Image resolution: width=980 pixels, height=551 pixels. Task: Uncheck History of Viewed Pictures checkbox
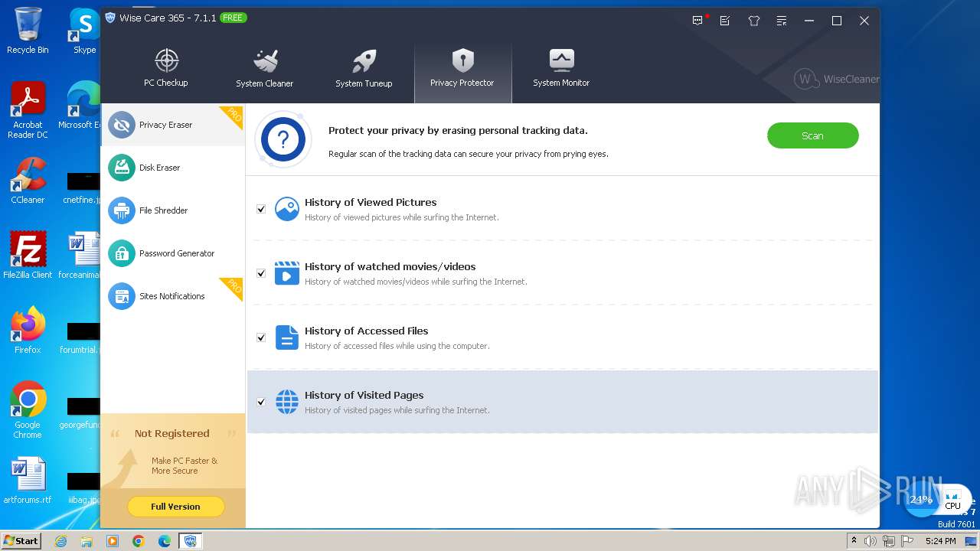(261, 209)
